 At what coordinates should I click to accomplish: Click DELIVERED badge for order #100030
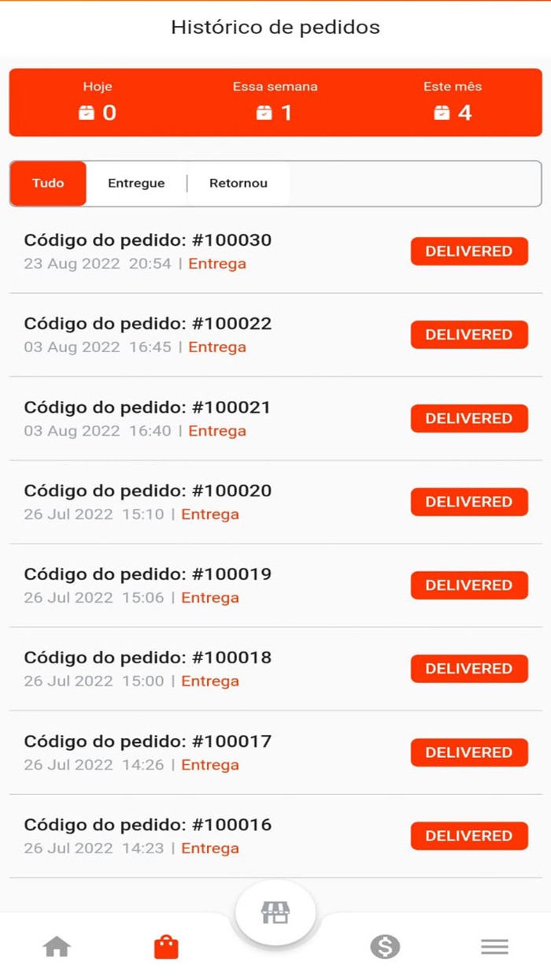pyautogui.click(x=469, y=251)
